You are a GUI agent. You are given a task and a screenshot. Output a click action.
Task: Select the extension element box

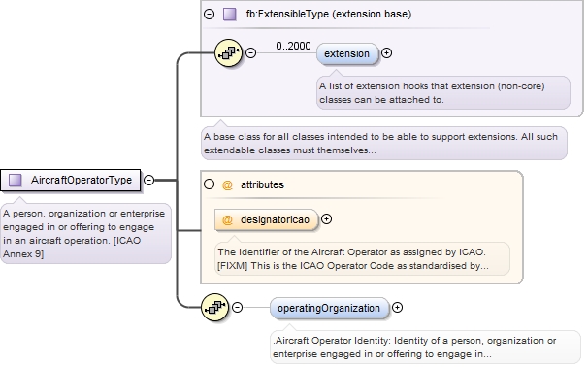pyautogui.click(x=347, y=54)
